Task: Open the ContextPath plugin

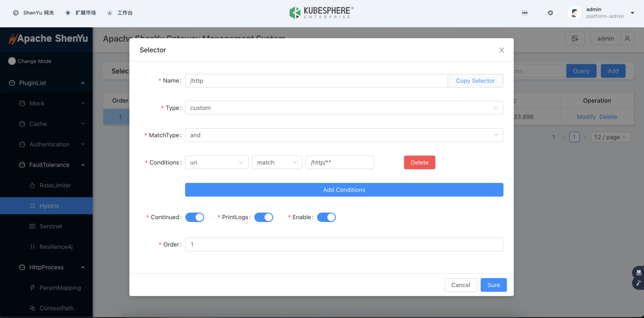Action: (x=46, y=308)
